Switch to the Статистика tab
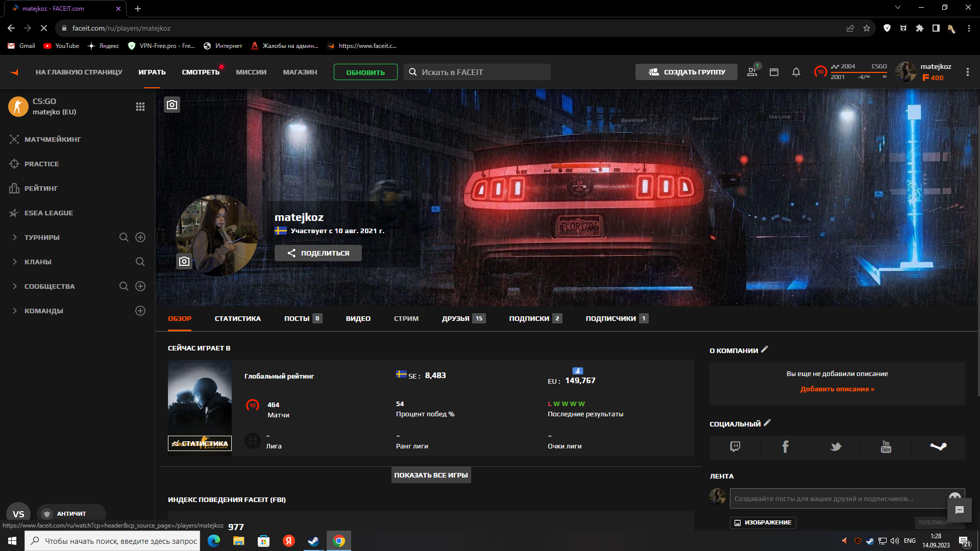 click(x=237, y=318)
